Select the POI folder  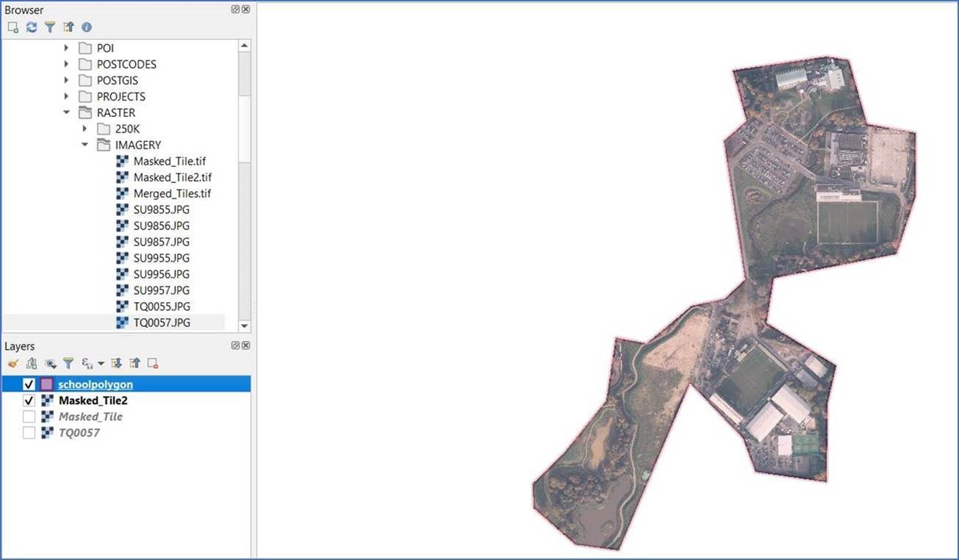(x=105, y=48)
